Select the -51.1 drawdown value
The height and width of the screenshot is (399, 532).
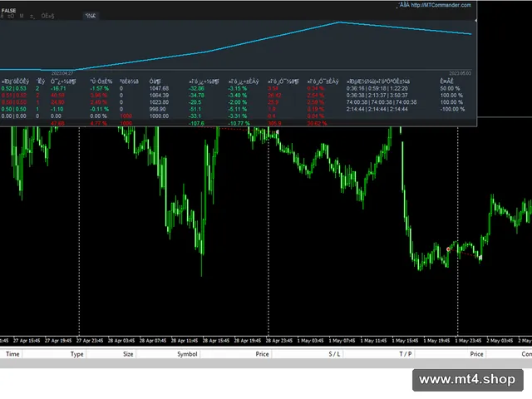click(195, 109)
